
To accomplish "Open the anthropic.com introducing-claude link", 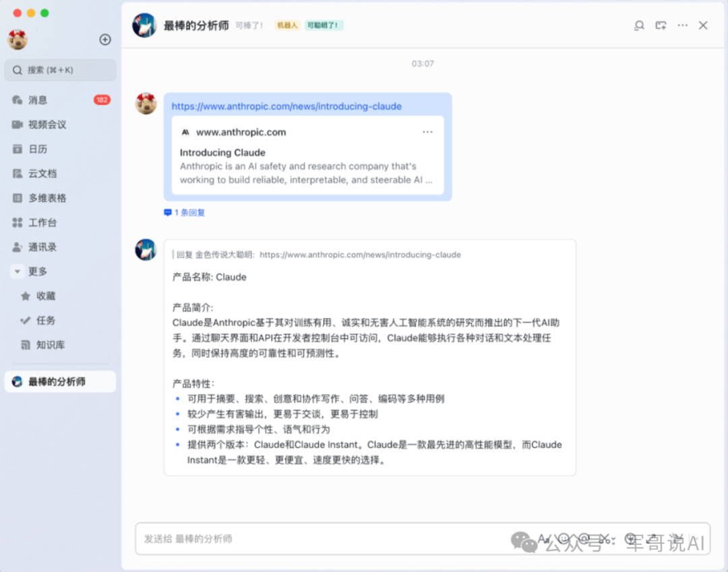I will pyautogui.click(x=286, y=106).
